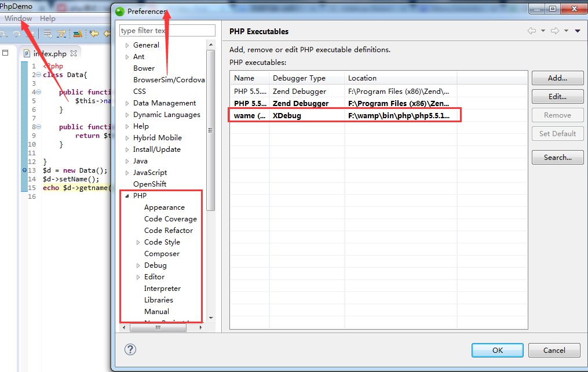
Task: Click the help question mark icon
Action: (131, 349)
